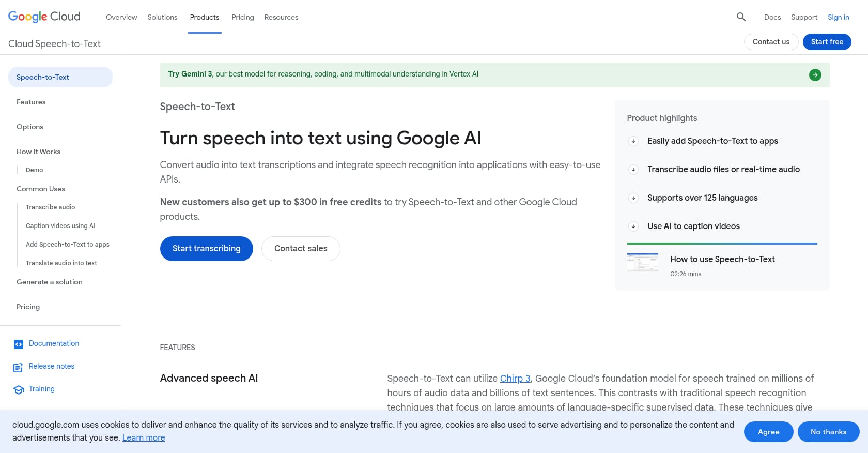Click the 'How to use Speech-to-Text' title
868x453 pixels.
pos(722,260)
